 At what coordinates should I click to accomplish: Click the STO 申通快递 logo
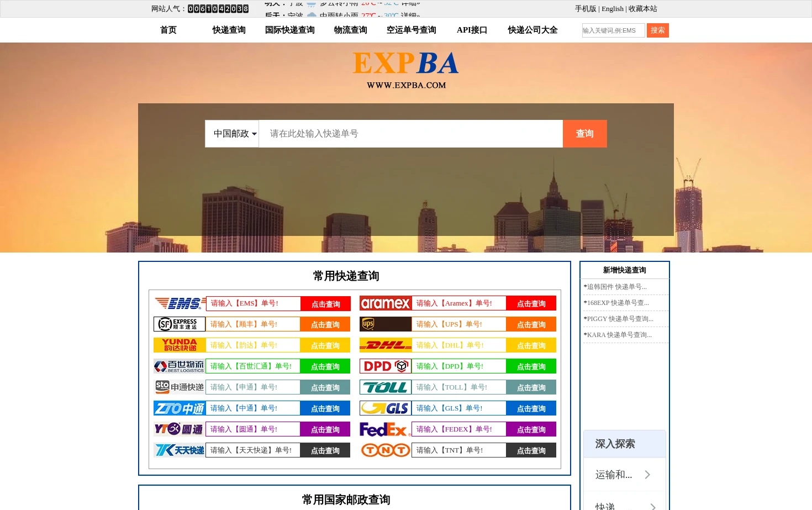[180, 387]
